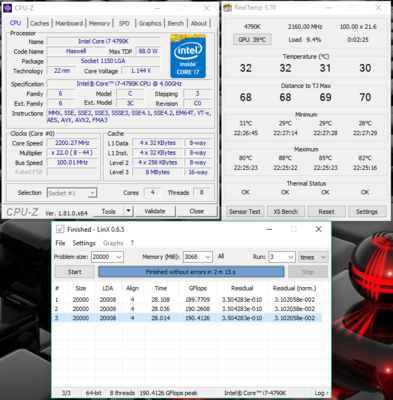
Task: Click the Residual column header
Action: tap(242, 288)
